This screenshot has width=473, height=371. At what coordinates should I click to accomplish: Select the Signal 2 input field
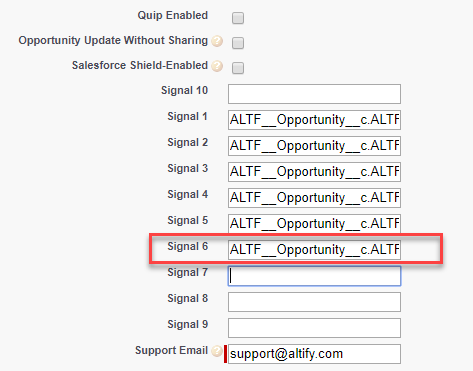point(314,146)
